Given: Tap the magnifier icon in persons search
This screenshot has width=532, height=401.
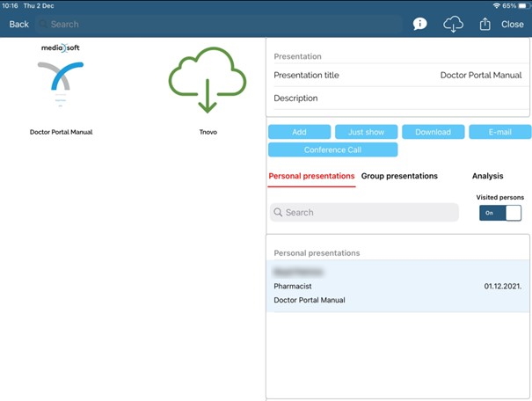Looking at the screenshot, I should (x=278, y=213).
